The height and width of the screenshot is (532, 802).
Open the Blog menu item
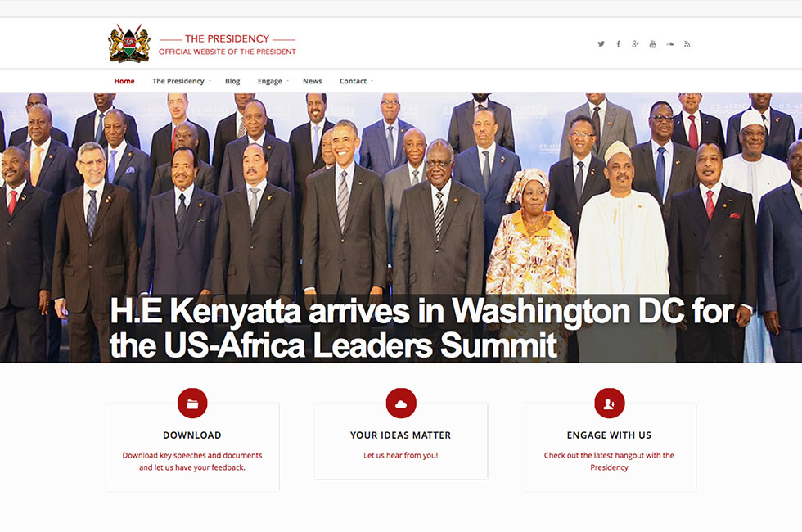coord(232,81)
